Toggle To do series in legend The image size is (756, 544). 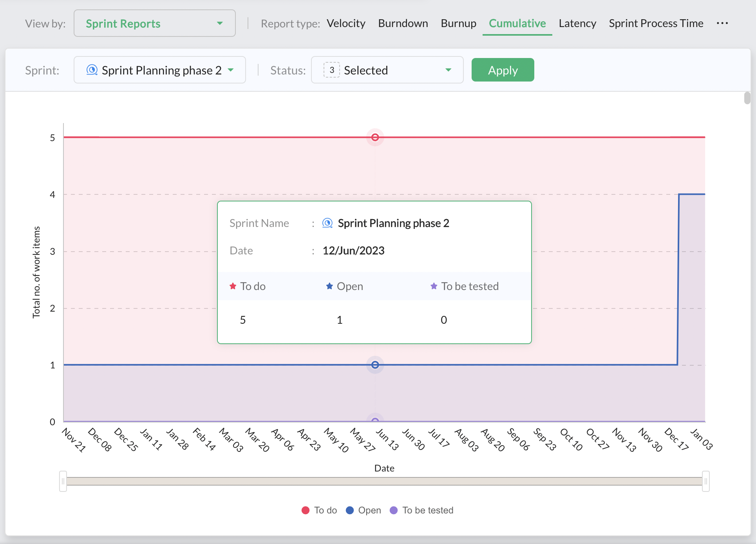[x=319, y=510]
